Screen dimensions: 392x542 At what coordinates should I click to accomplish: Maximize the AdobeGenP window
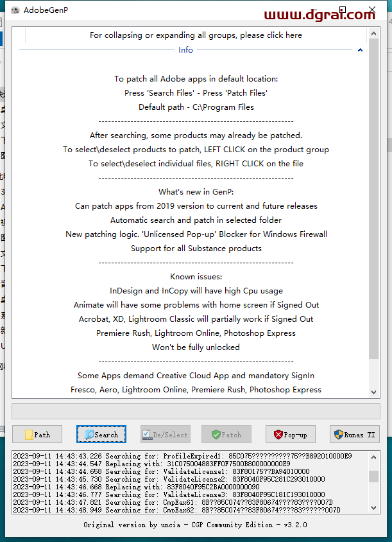(x=342, y=10)
